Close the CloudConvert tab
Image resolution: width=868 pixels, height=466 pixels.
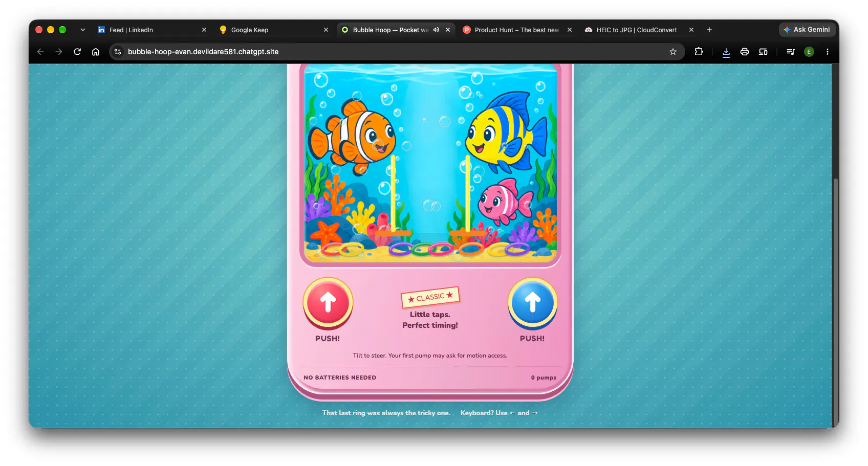point(691,30)
